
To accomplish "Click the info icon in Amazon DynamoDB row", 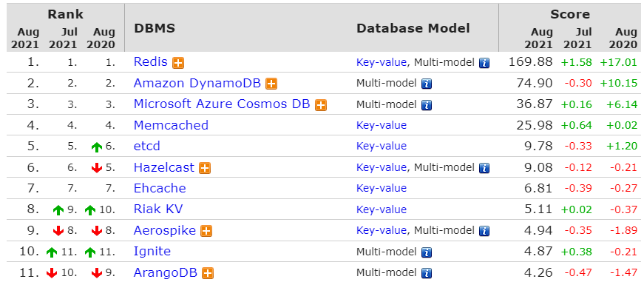I will [x=427, y=84].
